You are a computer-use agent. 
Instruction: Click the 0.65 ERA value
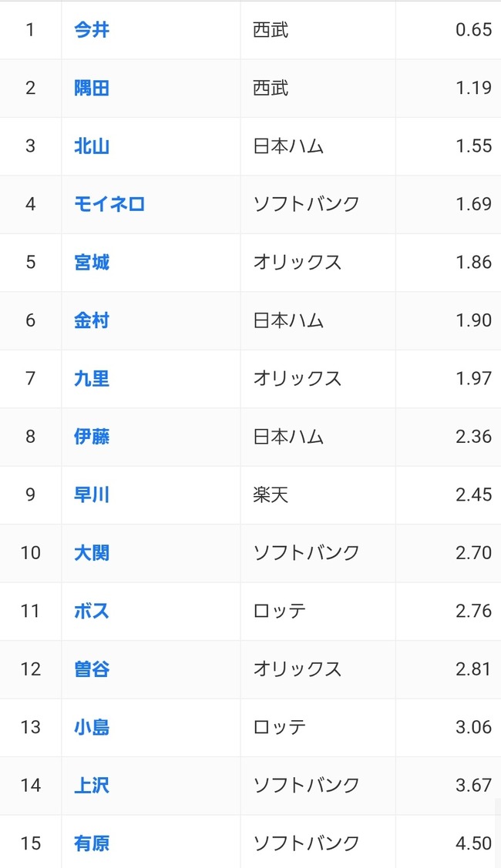click(473, 30)
